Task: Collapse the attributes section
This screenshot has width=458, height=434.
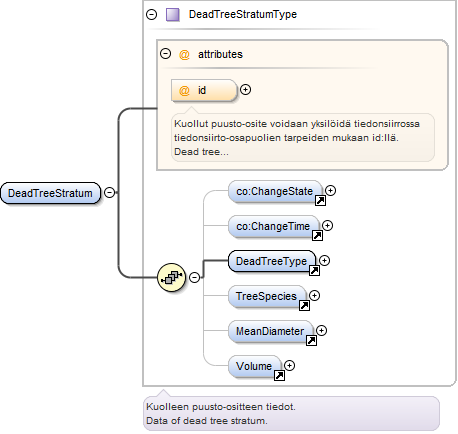Action: pos(165,54)
